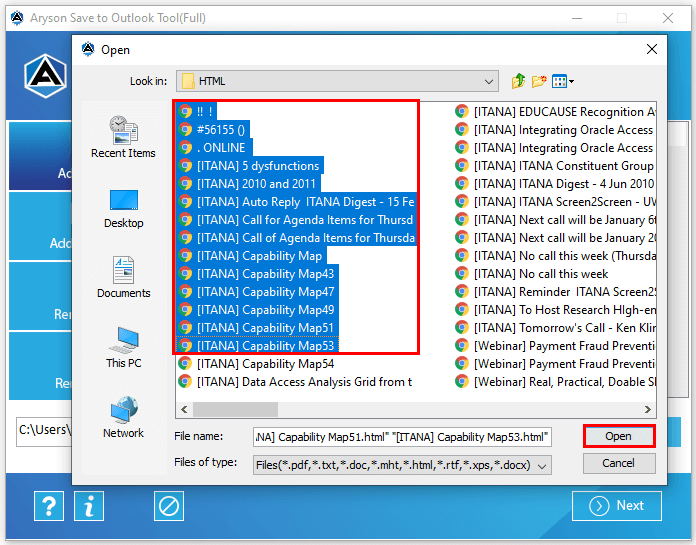
Task: Select '[ITANA] Capability Map51' file
Action: (257, 328)
